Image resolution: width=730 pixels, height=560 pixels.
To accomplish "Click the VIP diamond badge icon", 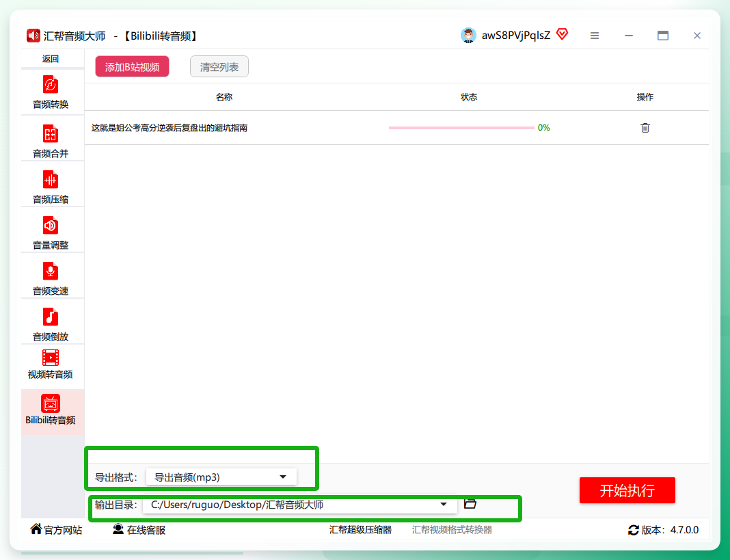I will tap(563, 34).
